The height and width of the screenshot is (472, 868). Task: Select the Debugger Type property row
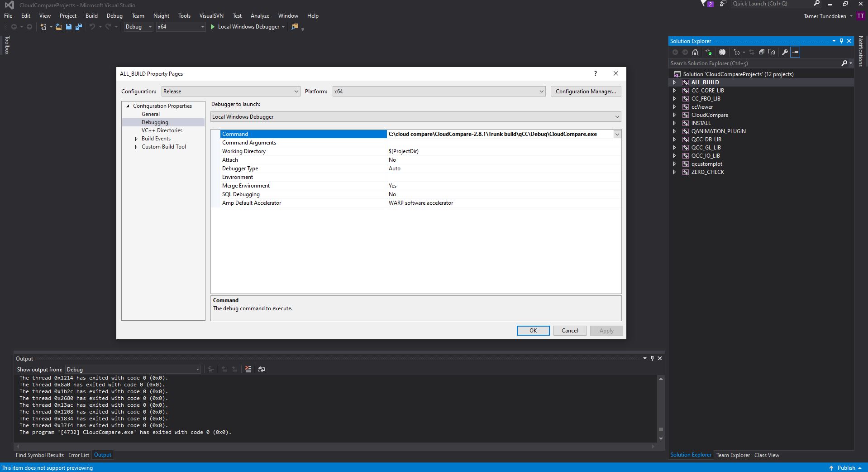point(416,169)
